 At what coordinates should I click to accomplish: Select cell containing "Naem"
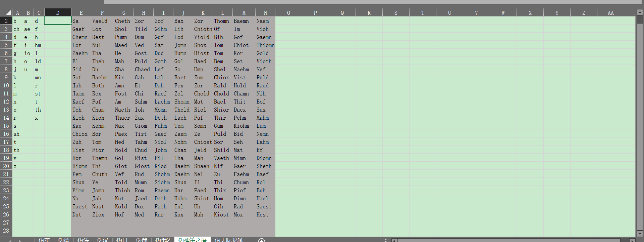(265, 21)
